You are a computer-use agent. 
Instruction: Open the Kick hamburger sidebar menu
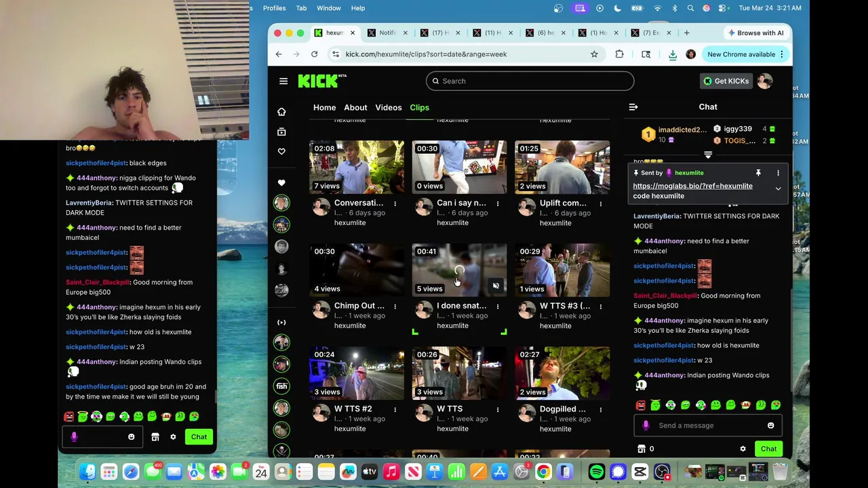[283, 81]
